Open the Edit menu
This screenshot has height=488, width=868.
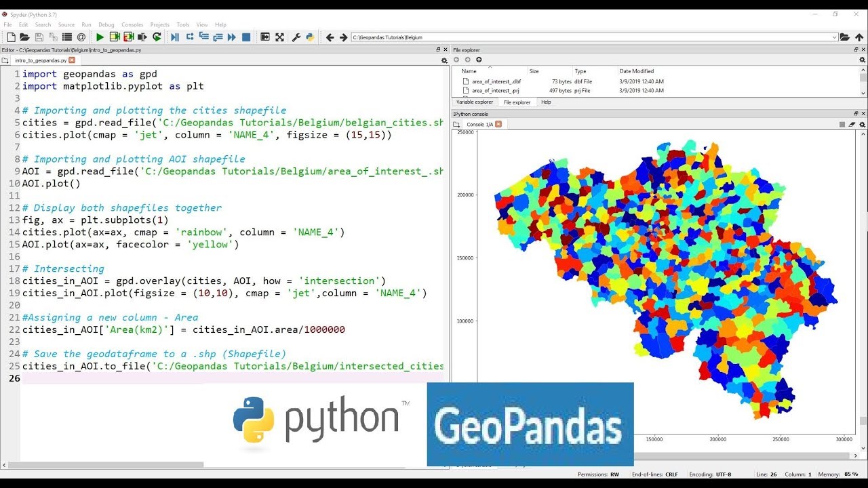coord(24,25)
